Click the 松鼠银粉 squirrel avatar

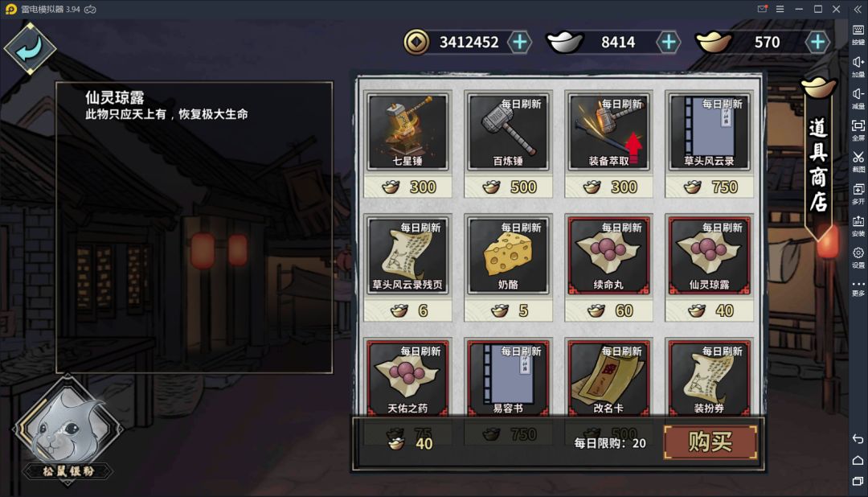(x=68, y=429)
